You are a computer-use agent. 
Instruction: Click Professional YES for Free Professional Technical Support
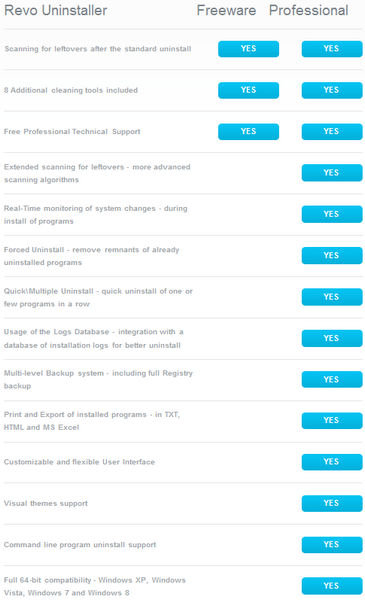tap(332, 131)
